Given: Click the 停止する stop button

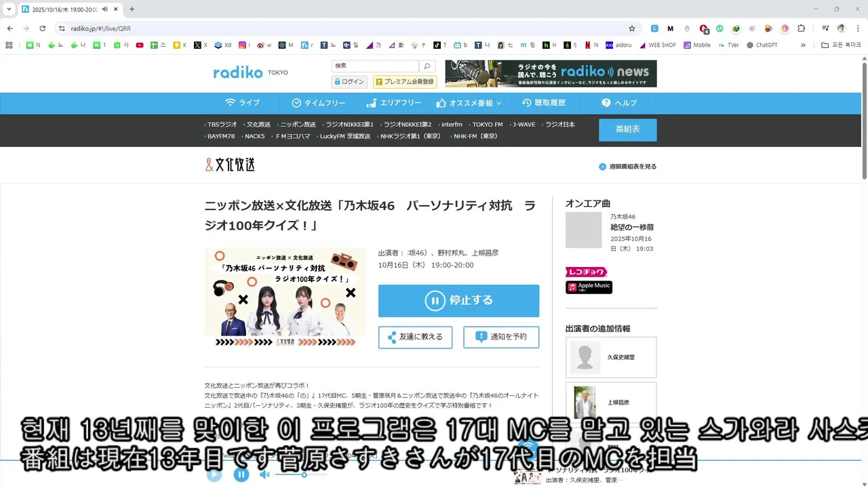Looking at the screenshot, I should (458, 301).
